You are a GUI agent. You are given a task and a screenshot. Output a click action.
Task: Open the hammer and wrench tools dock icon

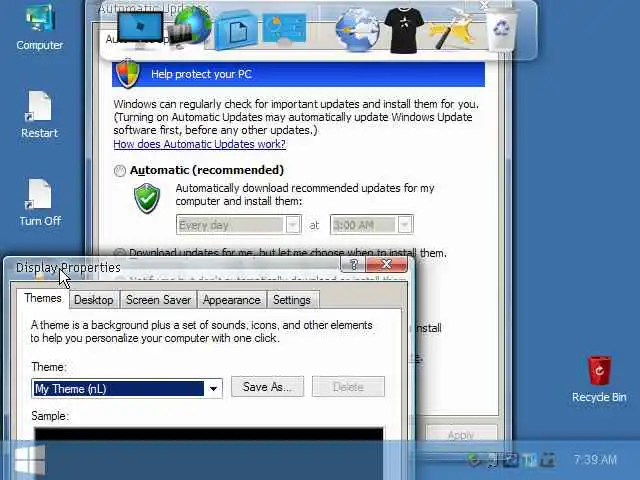click(452, 29)
